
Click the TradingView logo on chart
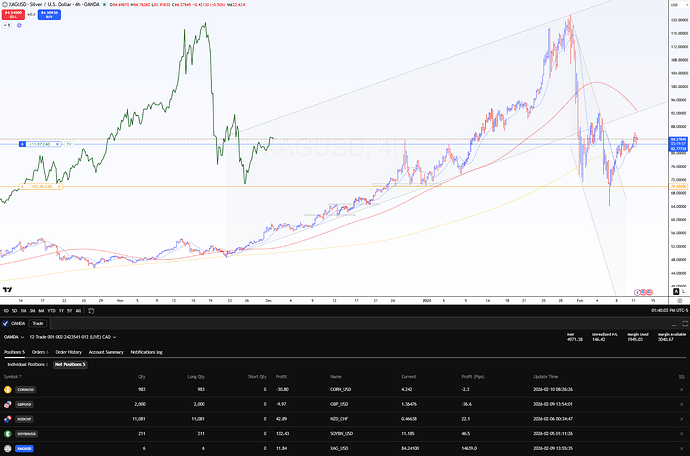click(7, 290)
